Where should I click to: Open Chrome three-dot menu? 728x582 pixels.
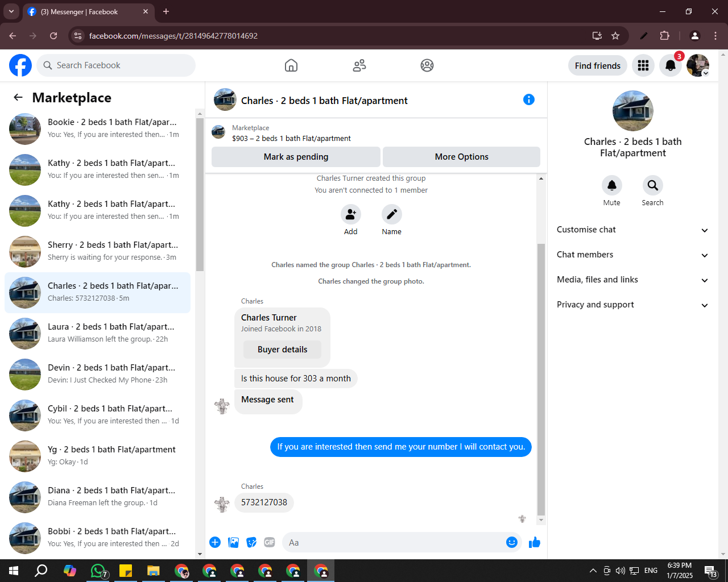pyautogui.click(x=715, y=36)
